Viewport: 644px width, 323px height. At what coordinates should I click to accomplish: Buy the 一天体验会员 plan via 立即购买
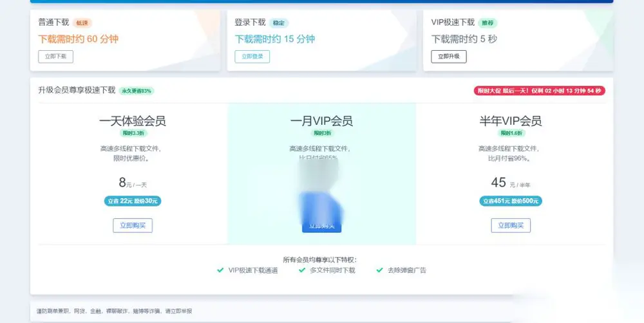133,225
